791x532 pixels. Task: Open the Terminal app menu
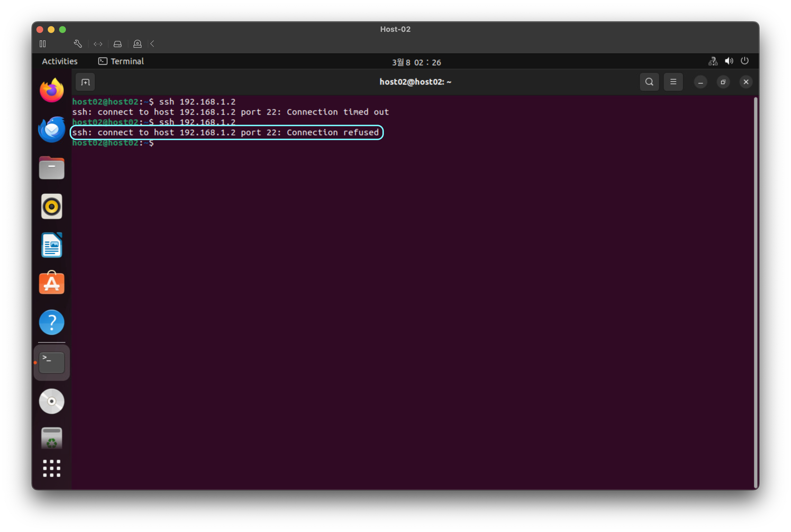click(121, 61)
